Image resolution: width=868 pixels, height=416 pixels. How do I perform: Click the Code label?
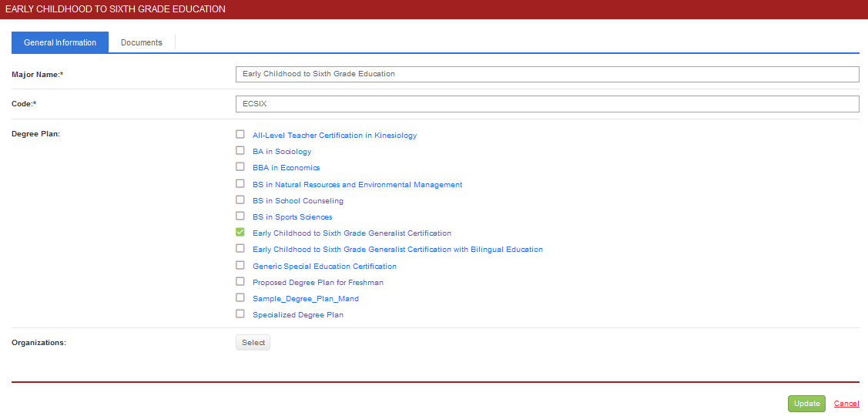click(24, 103)
